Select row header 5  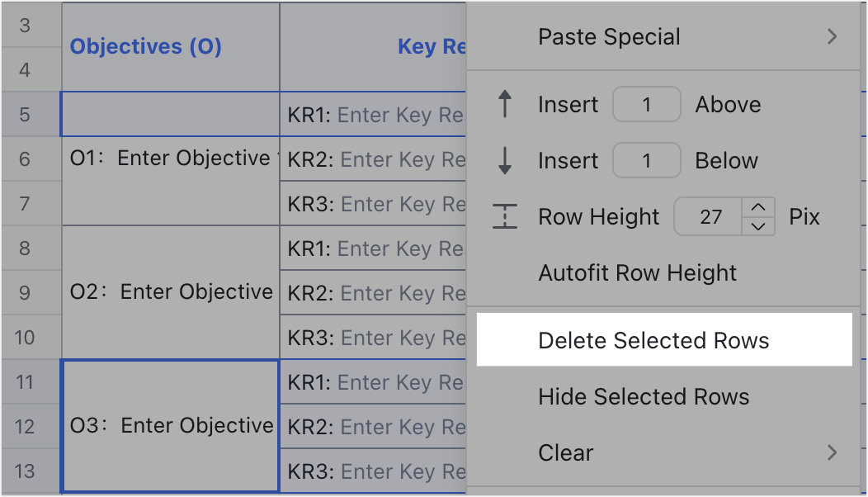pos(25,114)
